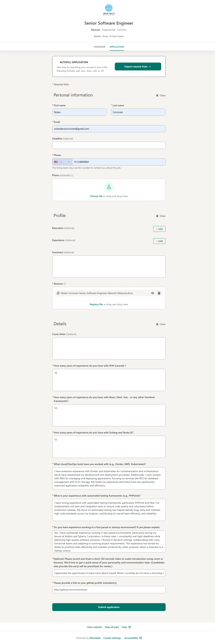Submit the application
The height and width of the screenshot is (644, 215).
pos(109,607)
